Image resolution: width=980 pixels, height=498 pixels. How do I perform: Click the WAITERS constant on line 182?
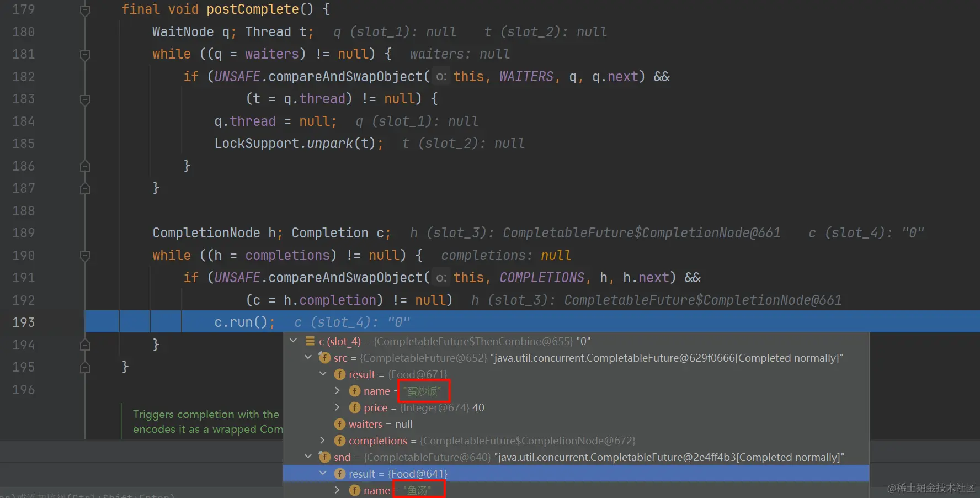[x=526, y=77]
